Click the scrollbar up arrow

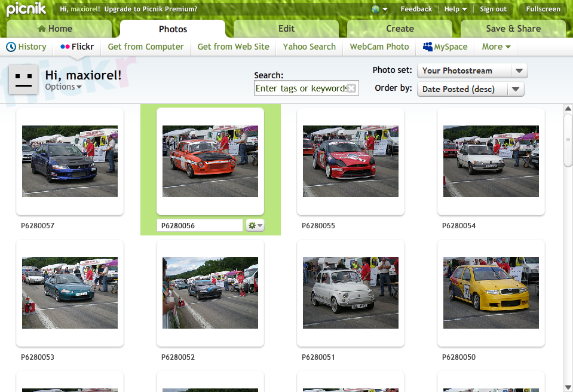click(x=568, y=109)
